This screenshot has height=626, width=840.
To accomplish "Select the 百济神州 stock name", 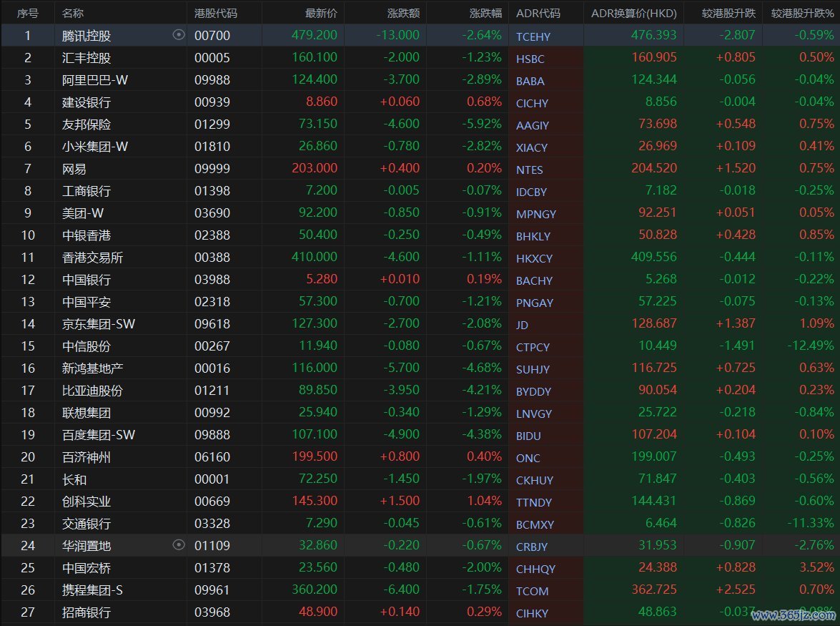I will pos(87,457).
